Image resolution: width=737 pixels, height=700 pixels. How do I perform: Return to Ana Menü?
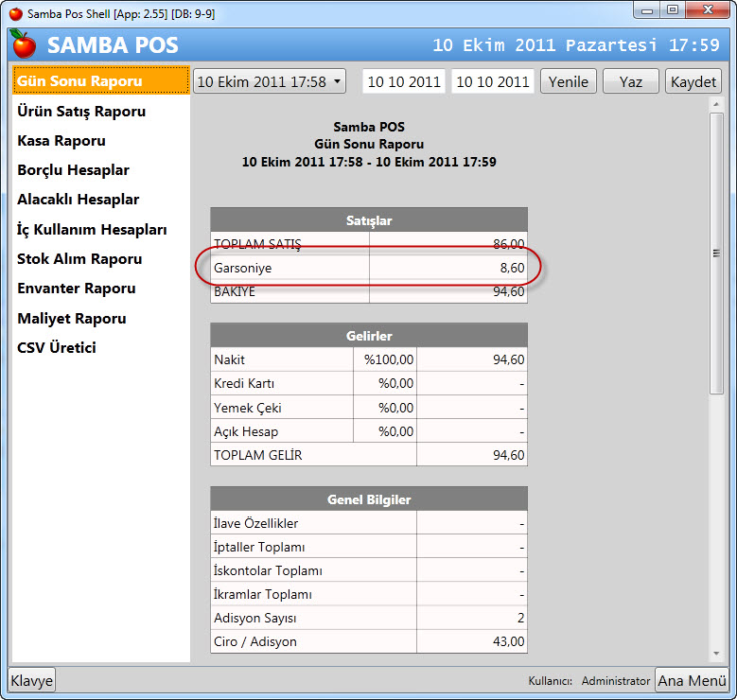click(692, 680)
